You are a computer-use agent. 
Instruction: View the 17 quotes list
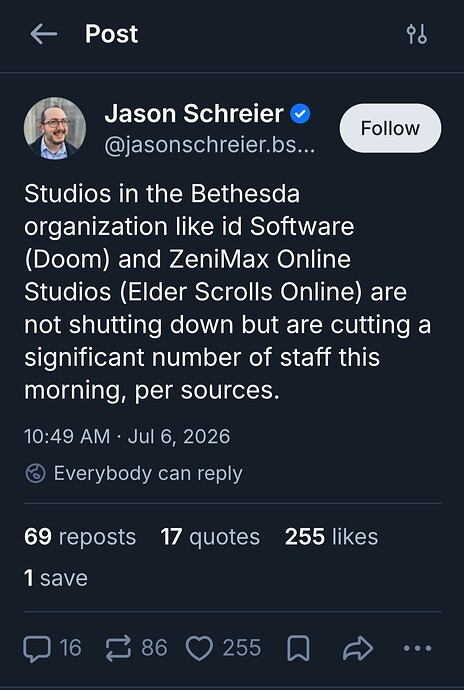(210, 537)
